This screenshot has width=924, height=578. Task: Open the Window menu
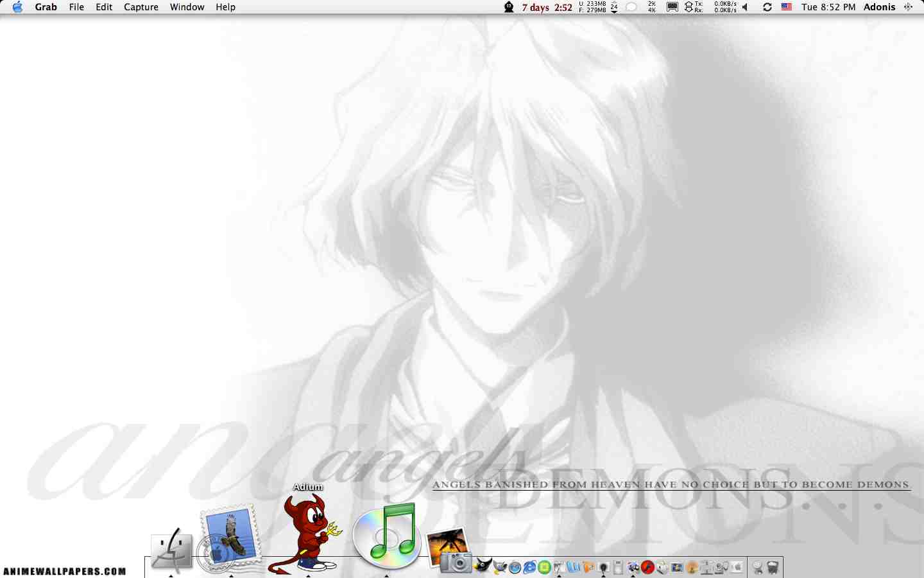[x=187, y=7]
